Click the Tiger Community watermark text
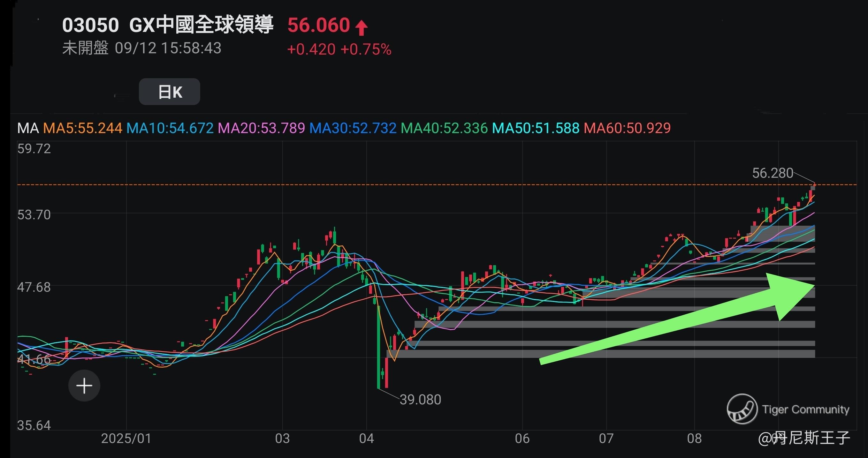This screenshot has height=458, width=868. (805, 409)
